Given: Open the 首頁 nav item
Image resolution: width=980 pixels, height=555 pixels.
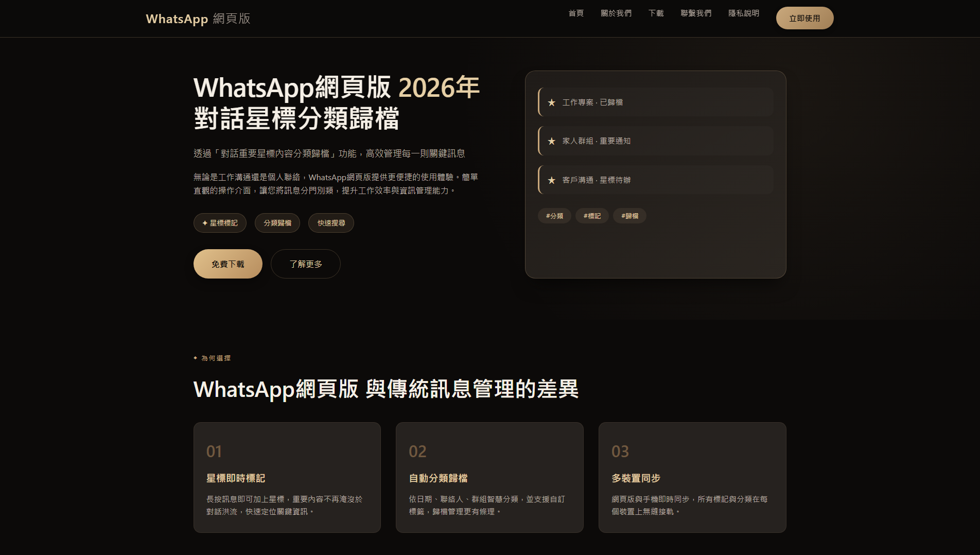Looking at the screenshot, I should [576, 13].
